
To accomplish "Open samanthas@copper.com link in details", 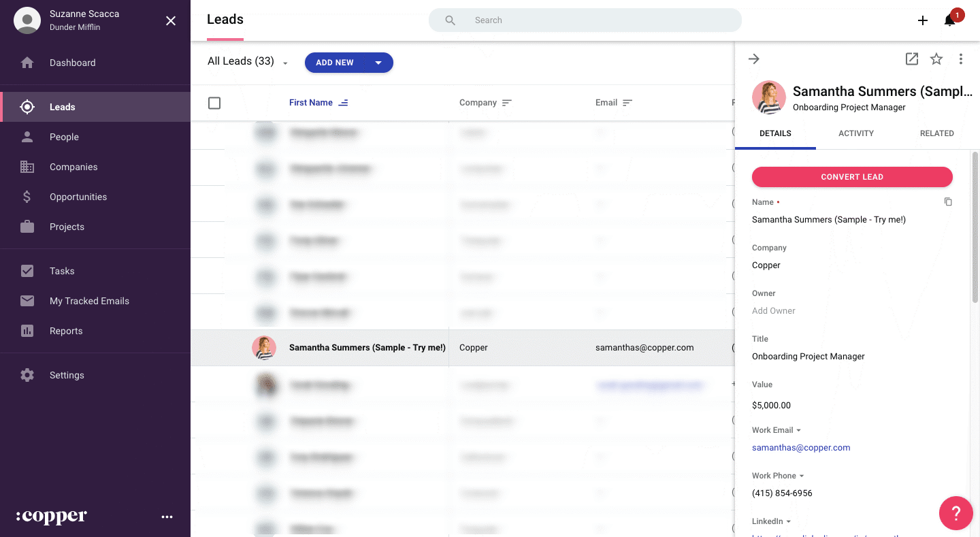I will (801, 448).
